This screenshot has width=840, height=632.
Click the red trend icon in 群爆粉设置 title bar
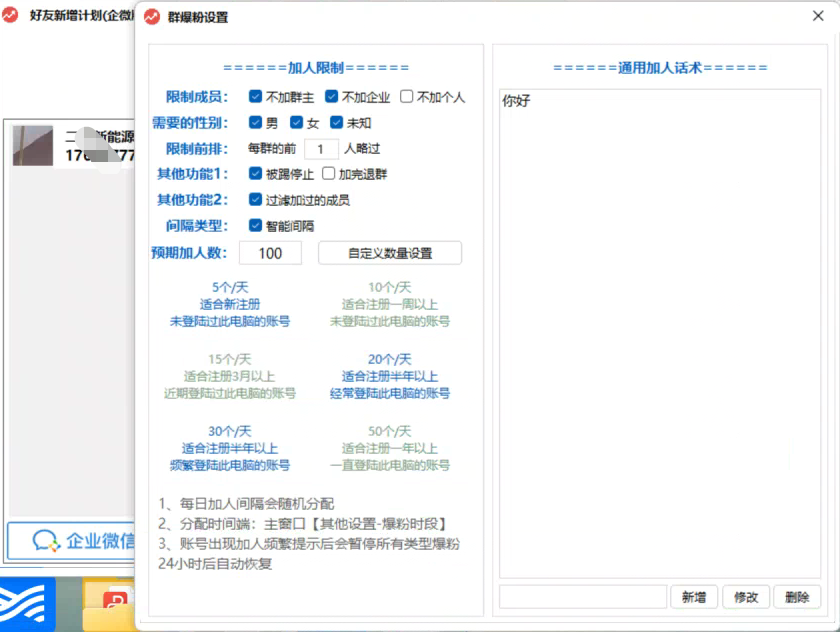click(x=152, y=16)
